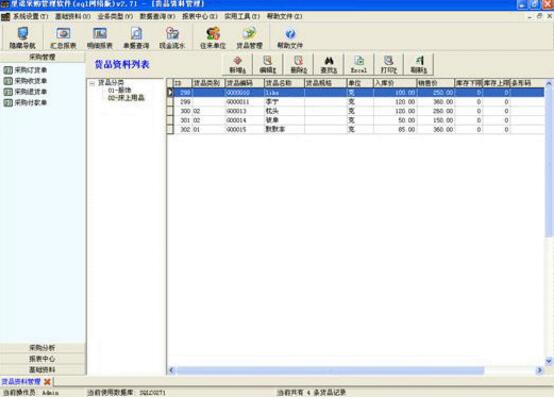Click the vertical scrollbar up arrow

coord(549,83)
